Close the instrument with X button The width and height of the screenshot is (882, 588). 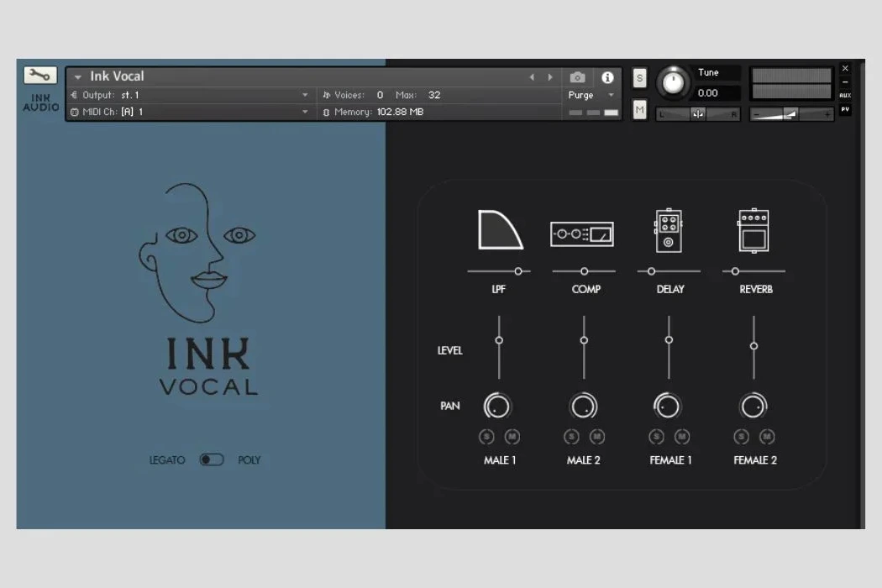click(x=845, y=68)
